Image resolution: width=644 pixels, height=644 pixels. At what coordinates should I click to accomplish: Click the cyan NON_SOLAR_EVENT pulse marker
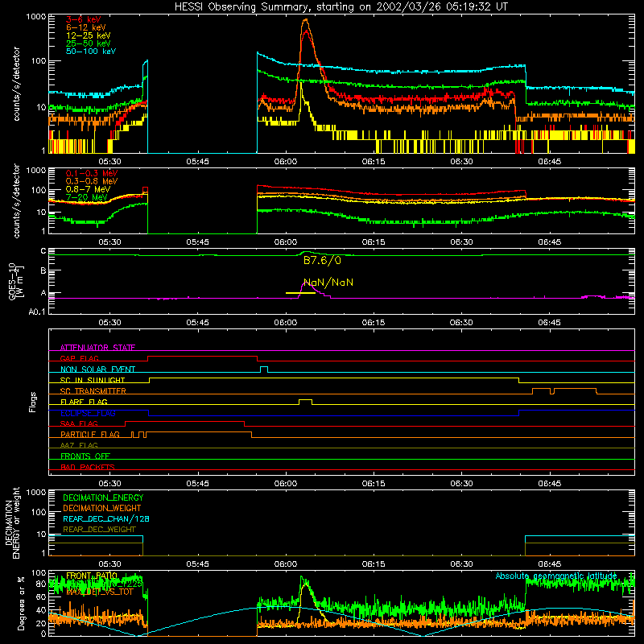pos(264,369)
